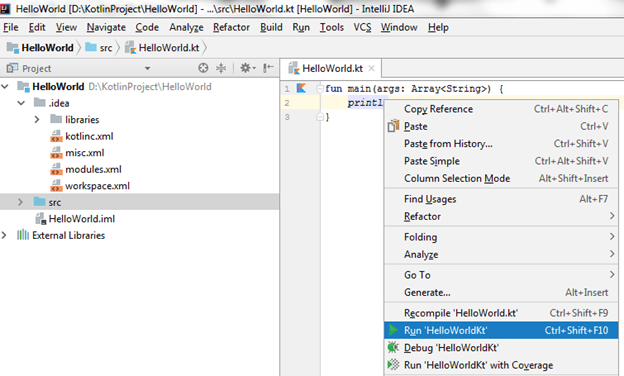Choose Find Usages in context menu
This screenshot has height=376, width=624.
(501, 199)
